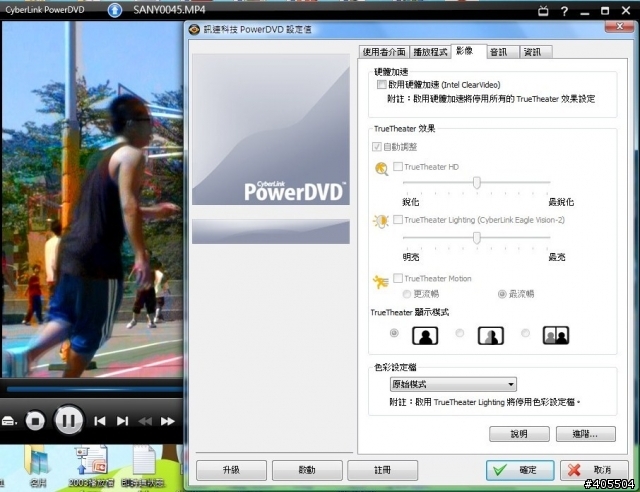The width and height of the screenshot is (640, 492).
Task: Close the PowerDVD settings dialog
Action: pos(620,27)
